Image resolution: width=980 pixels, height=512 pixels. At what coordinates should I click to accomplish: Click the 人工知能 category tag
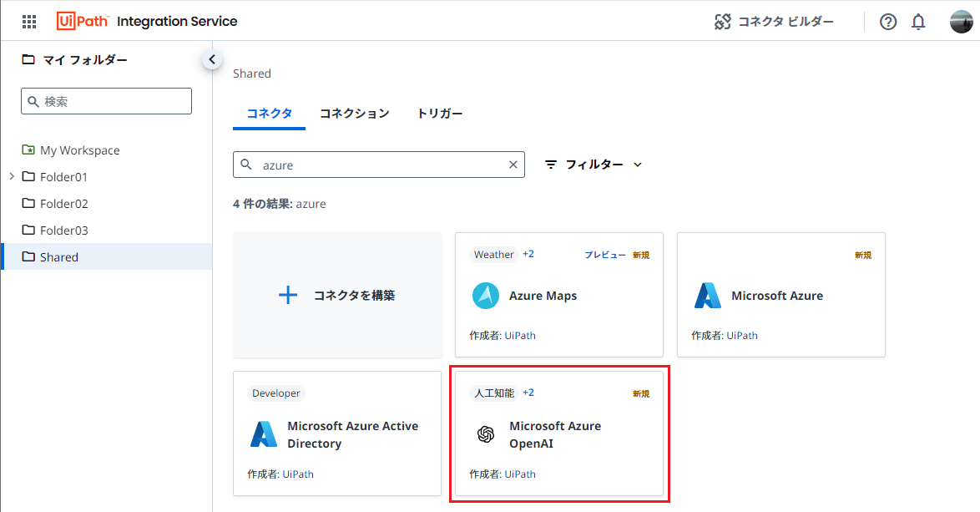493,393
